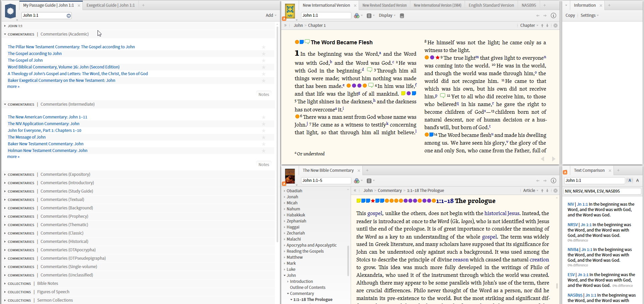Click Notes button under Commentaries (Intermediate)

tap(264, 164)
